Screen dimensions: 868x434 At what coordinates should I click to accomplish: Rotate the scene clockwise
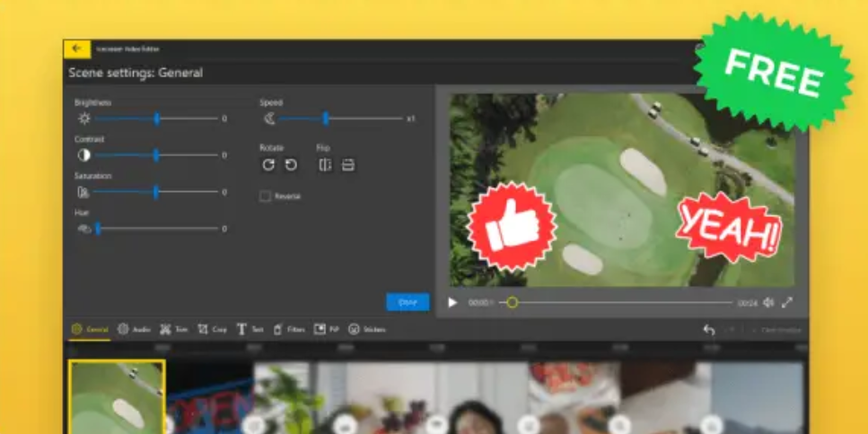[268, 165]
